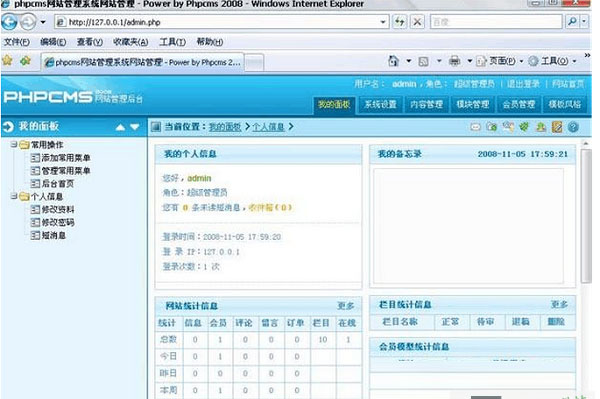Click the blue help question mark icon
The width and height of the screenshot is (600, 399).
pyautogui.click(x=573, y=127)
